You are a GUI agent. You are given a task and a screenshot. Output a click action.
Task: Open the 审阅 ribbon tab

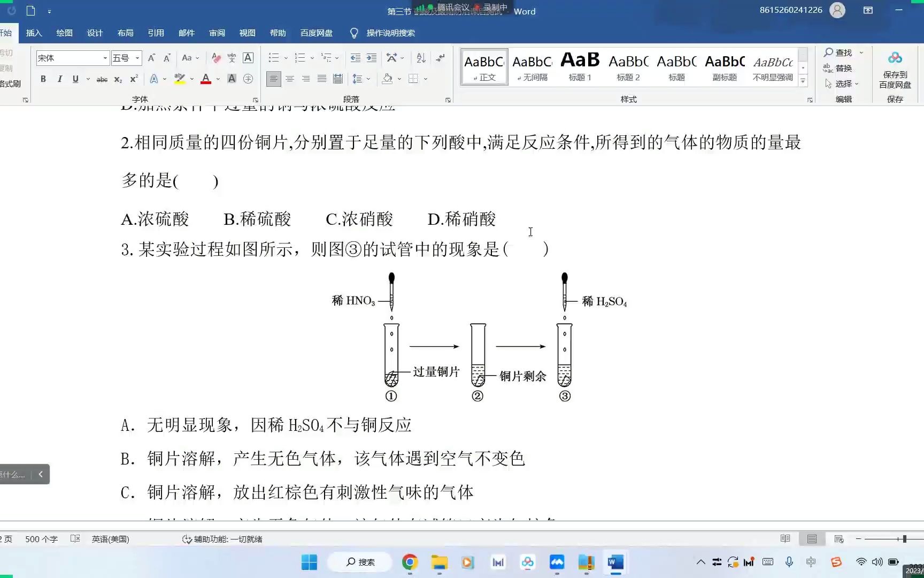click(217, 33)
